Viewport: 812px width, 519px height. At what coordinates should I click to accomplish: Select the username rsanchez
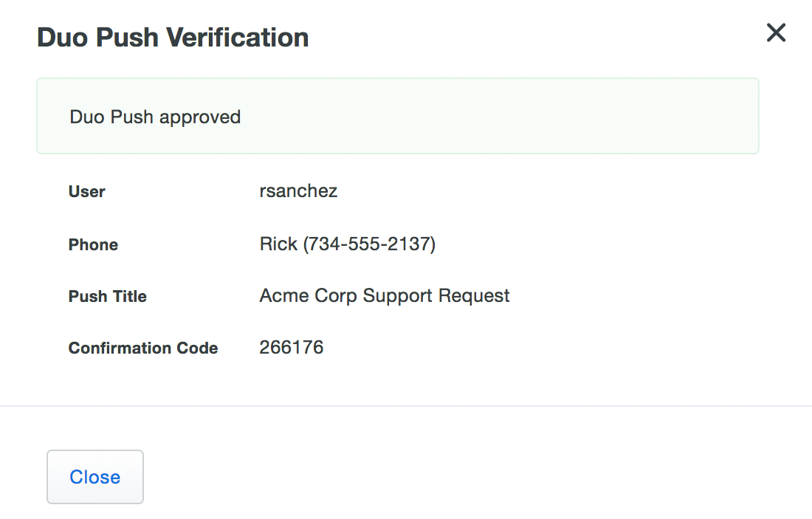click(298, 190)
